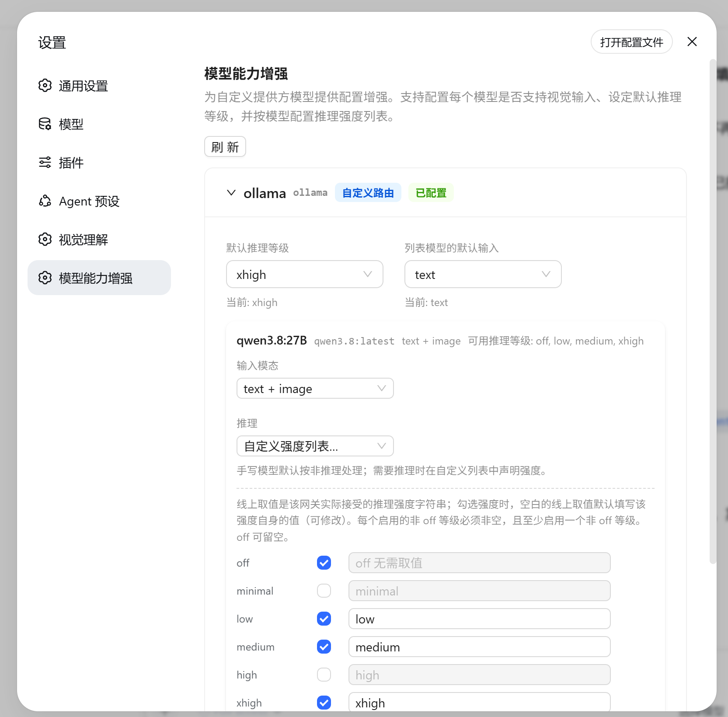This screenshot has width=728, height=717.
Task: Click the 打开配置文件 button
Action: tap(632, 42)
